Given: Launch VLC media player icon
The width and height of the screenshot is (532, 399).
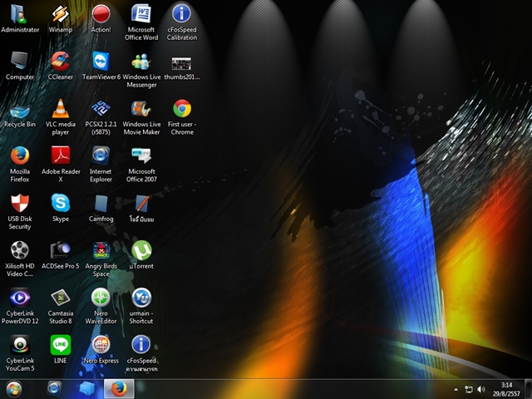Looking at the screenshot, I should tap(61, 109).
